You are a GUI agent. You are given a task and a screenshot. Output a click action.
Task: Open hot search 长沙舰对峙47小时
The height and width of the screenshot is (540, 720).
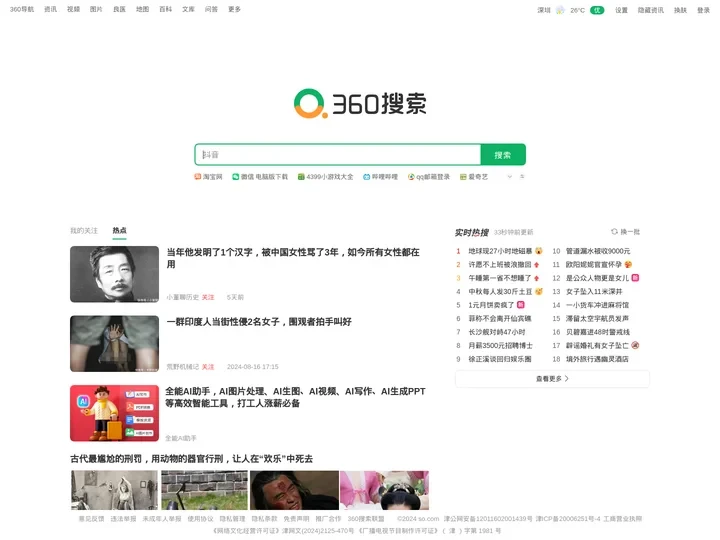[x=497, y=332]
